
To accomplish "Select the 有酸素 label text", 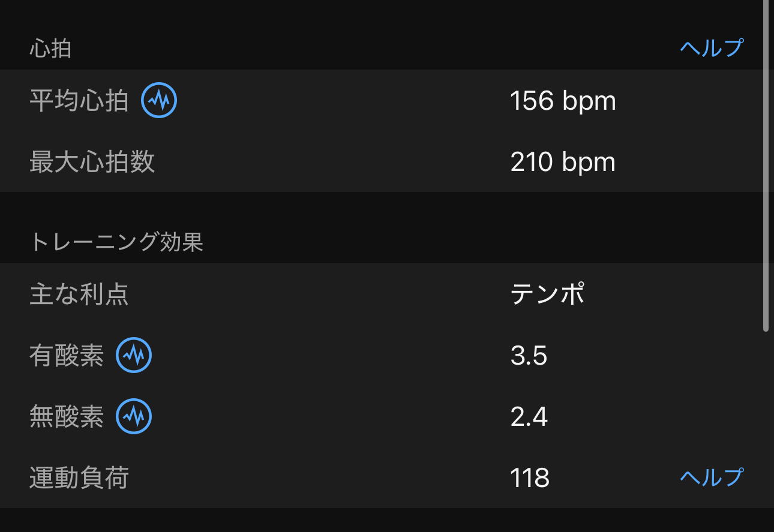I will tap(67, 355).
